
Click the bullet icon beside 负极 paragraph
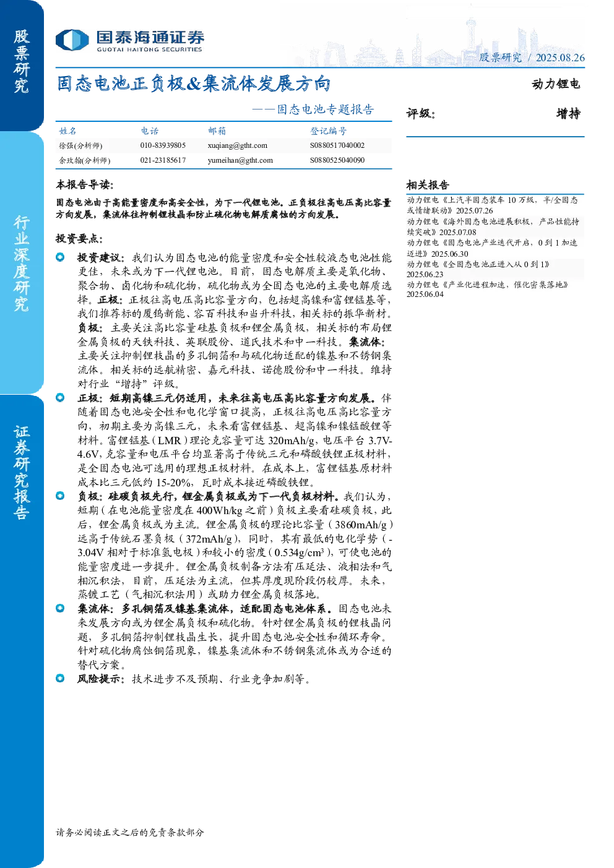60,496
